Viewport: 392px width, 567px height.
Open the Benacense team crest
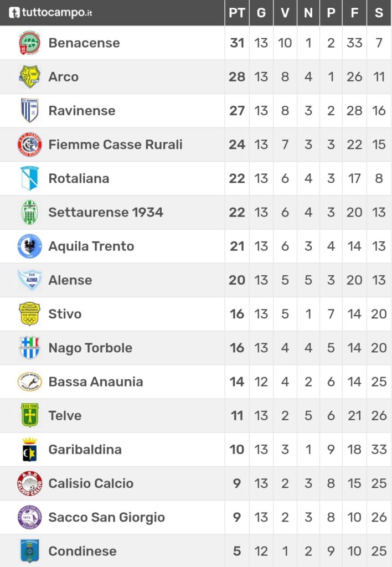[x=30, y=43]
